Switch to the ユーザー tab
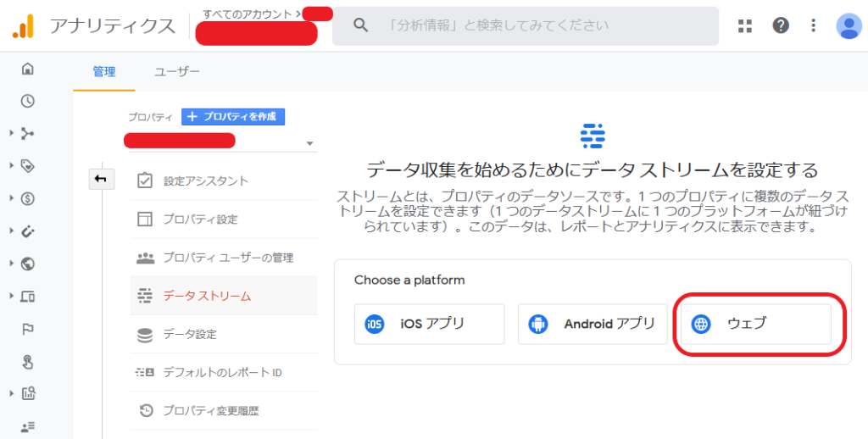 pos(177,72)
